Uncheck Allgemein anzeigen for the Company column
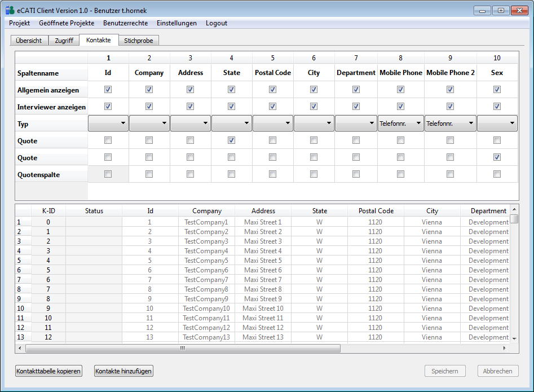 pos(149,90)
